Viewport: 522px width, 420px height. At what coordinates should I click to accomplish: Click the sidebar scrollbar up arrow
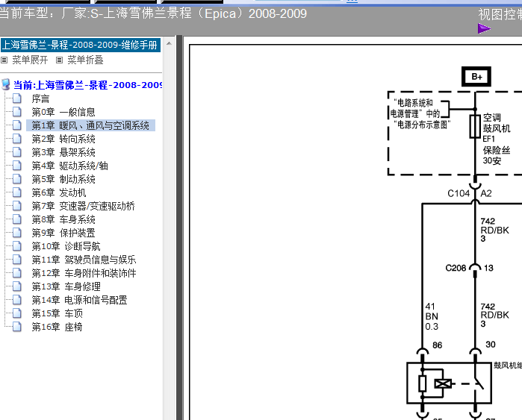coord(169,43)
